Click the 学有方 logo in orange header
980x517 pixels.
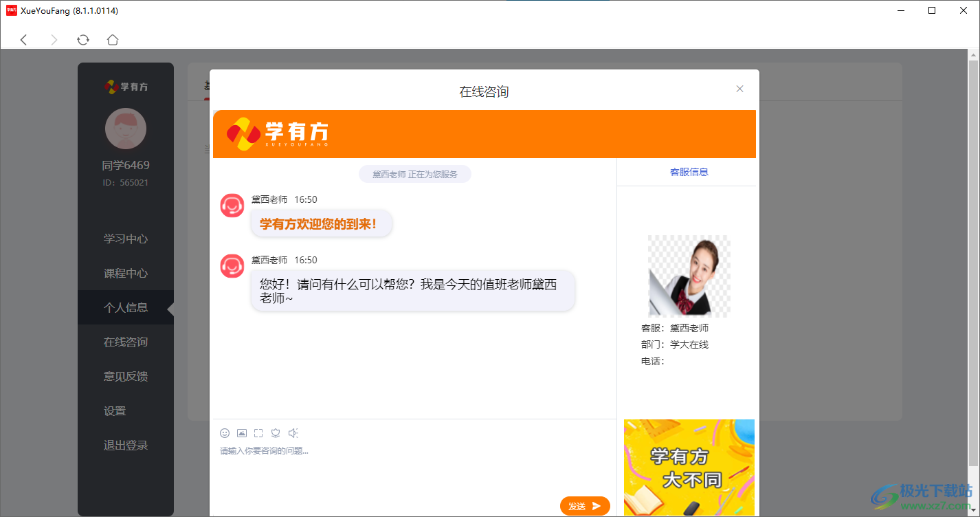278,134
